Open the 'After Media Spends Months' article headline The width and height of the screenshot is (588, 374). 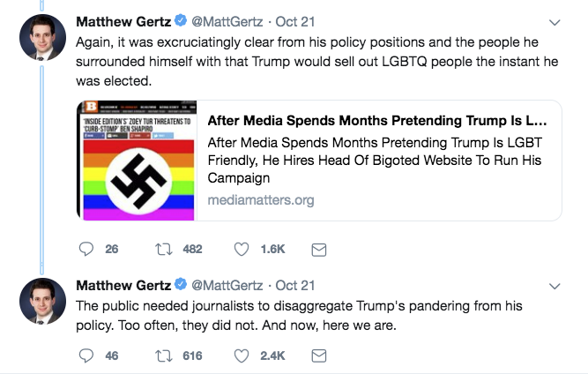[376, 120]
